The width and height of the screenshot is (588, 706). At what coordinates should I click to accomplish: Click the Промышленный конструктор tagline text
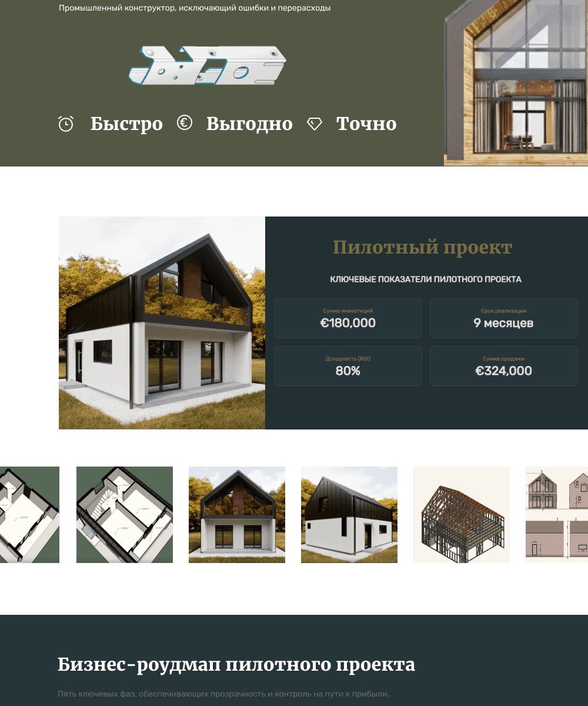point(195,8)
